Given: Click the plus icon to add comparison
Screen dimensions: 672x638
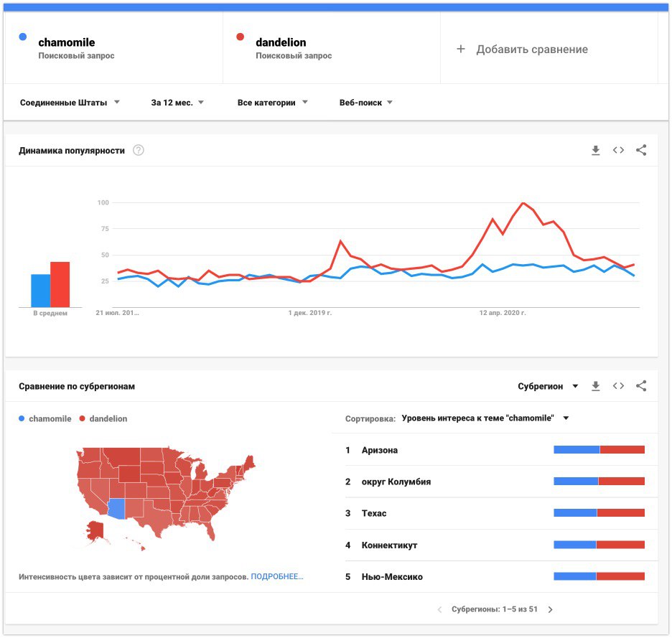Looking at the screenshot, I should [461, 49].
